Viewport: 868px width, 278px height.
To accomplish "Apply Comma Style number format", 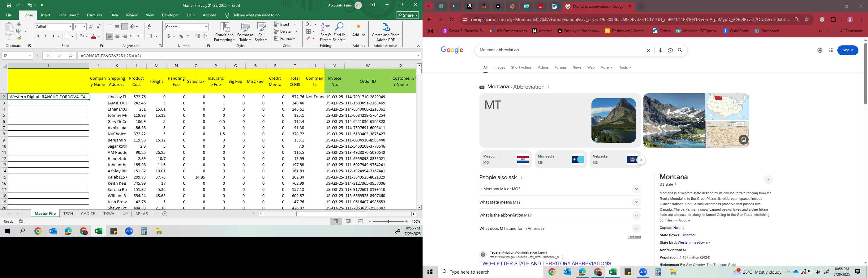I will pos(188,36).
